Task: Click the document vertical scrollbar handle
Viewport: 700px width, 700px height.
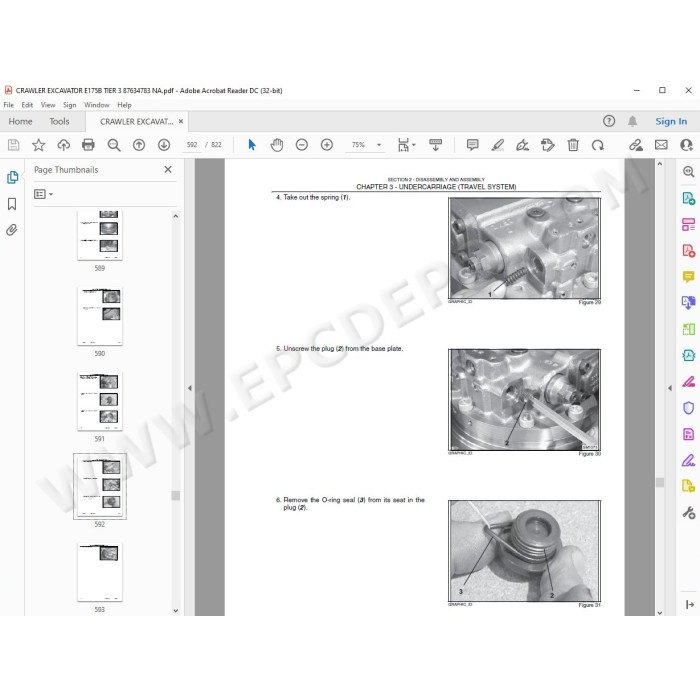Action: tap(660, 482)
